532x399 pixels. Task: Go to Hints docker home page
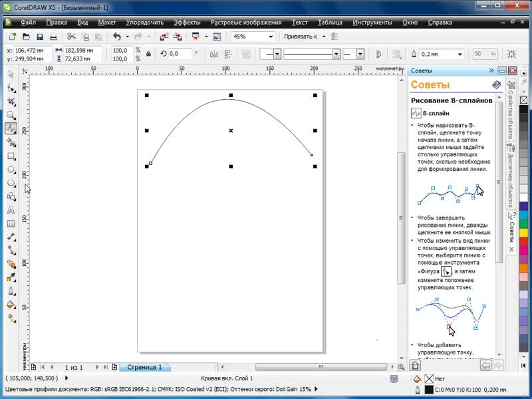tap(415, 365)
